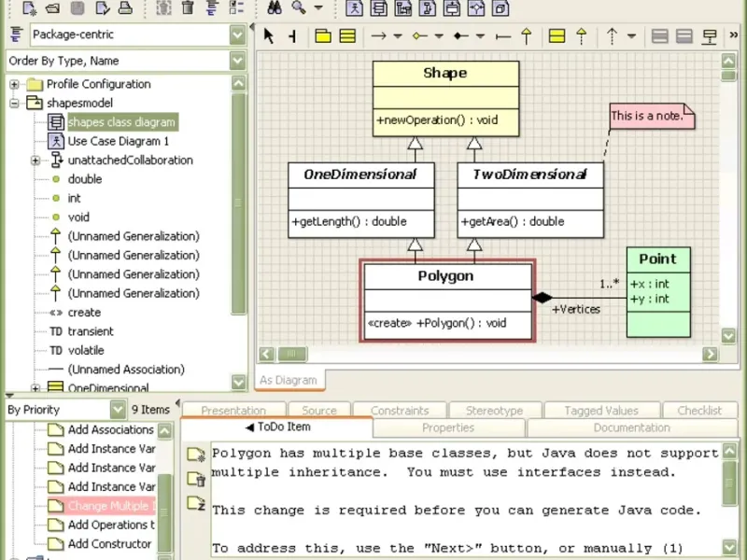Click the diagram's horizontal scrollbar thumb
This screenshot has height=560, width=747.
point(292,354)
